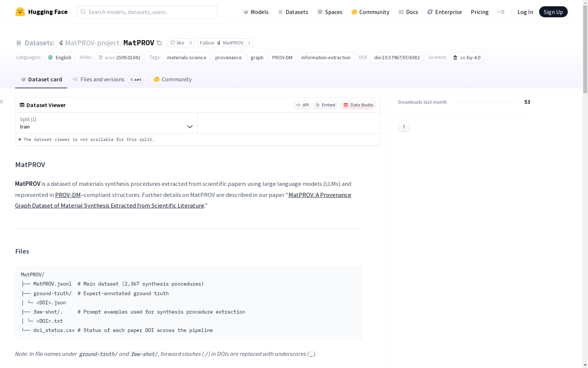
Task: Open the table of contents sidebar icon
Action: pos(2,102)
